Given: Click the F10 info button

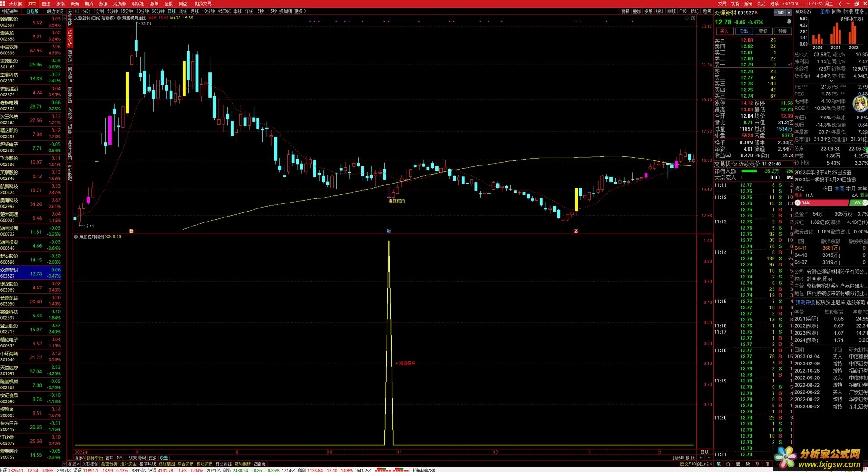Looking at the screenshot, I should click(x=683, y=11).
